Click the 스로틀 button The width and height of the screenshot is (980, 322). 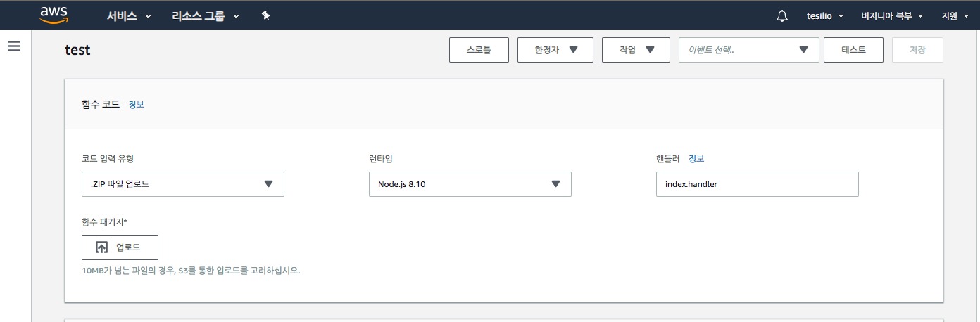(x=479, y=50)
